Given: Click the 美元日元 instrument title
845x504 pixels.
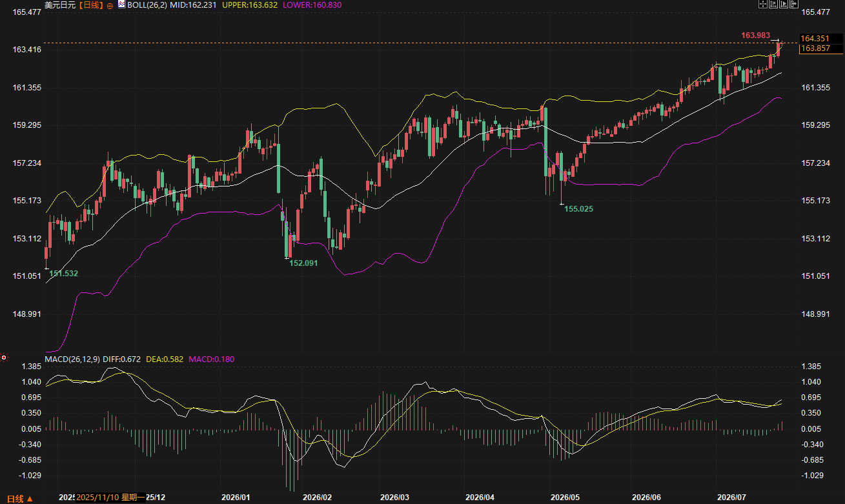Looking at the screenshot, I should (60, 5).
